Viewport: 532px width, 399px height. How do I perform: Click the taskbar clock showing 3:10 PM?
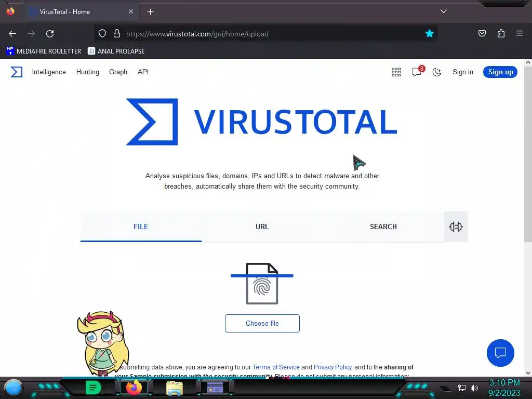click(504, 388)
